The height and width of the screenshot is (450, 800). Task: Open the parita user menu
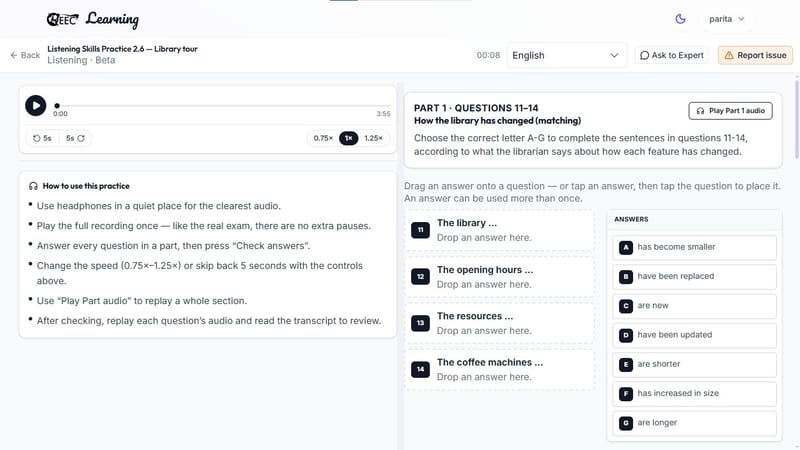(x=726, y=19)
